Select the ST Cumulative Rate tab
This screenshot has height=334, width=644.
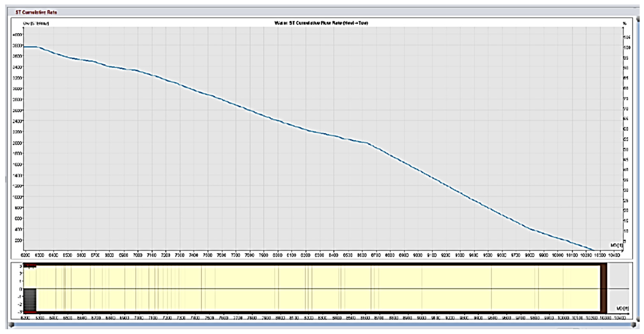point(36,12)
